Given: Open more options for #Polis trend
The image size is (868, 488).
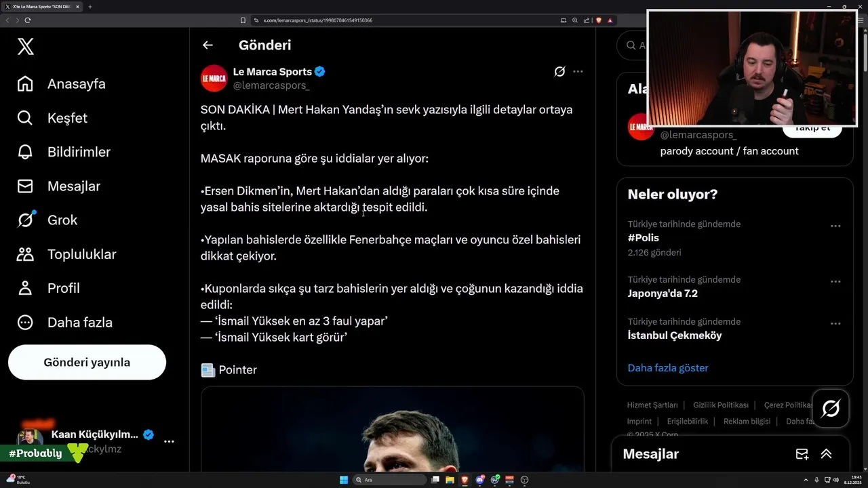Looking at the screenshot, I should tap(835, 226).
